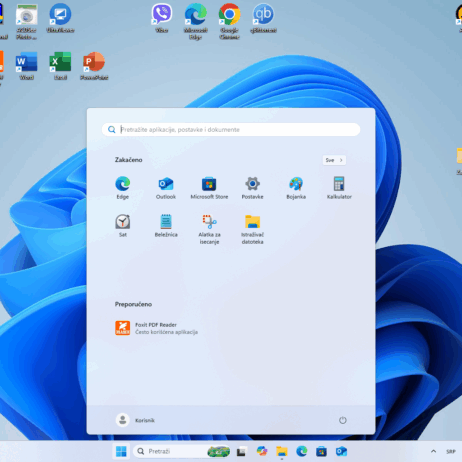Launch Copilot from the taskbar
462x462 pixels.
262,451
